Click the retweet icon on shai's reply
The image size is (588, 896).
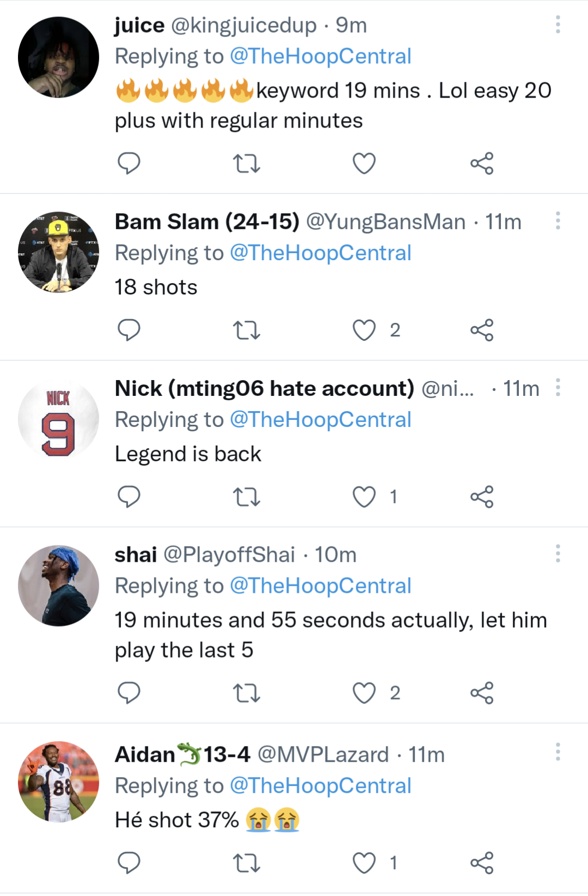(246, 693)
